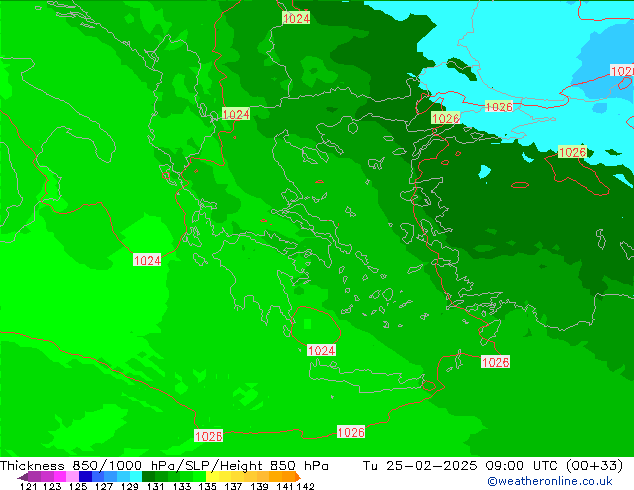Pick the yellow legend swatch at 135

tap(213, 476)
